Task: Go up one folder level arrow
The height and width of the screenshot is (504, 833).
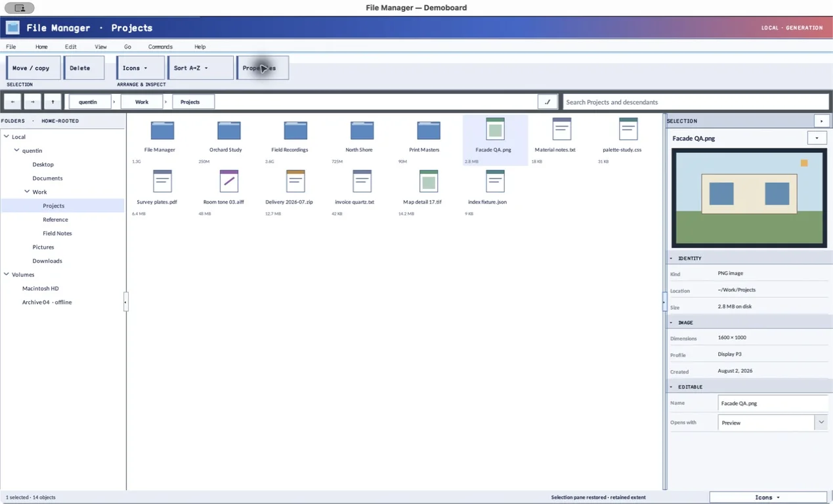Action: pos(53,102)
